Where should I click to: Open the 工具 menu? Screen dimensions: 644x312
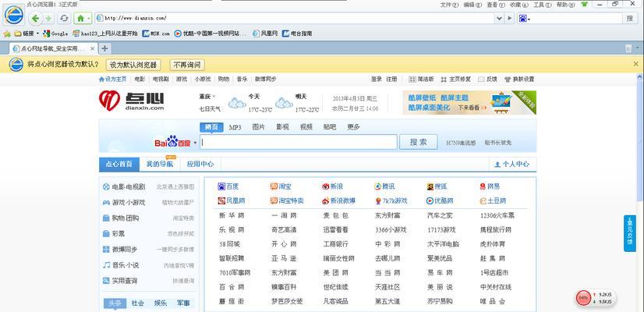(542, 5)
